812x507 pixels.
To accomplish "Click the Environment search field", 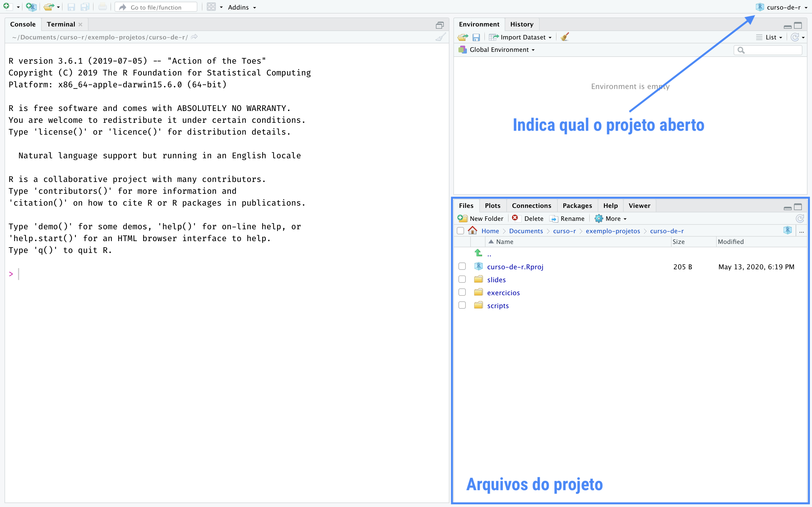I will (x=771, y=50).
